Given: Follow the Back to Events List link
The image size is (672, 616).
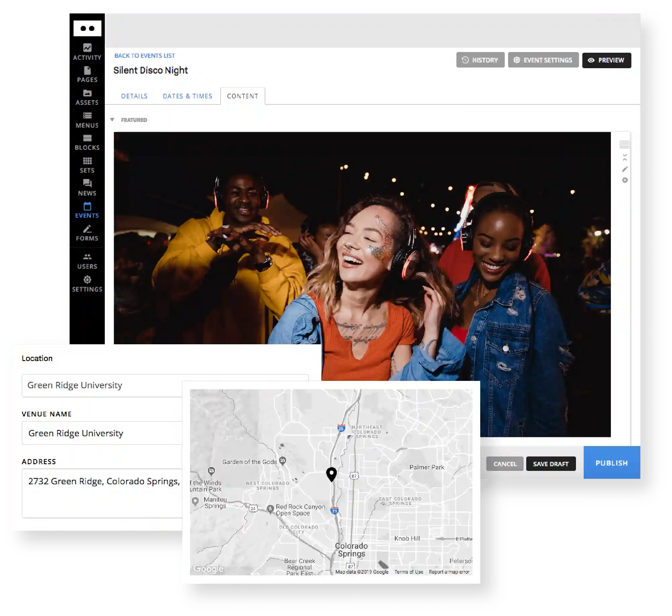Looking at the screenshot, I should 144,56.
